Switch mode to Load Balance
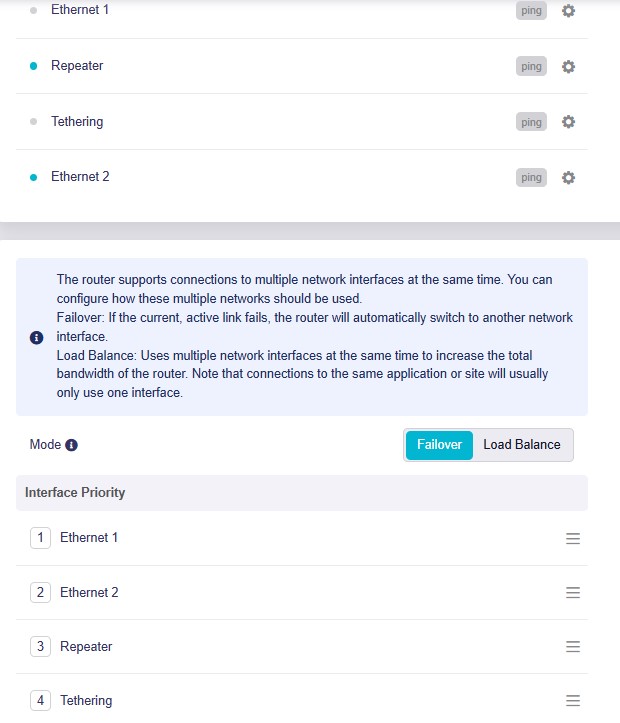This screenshot has width=620, height=723. pyautogui.click(x=522, y=445)
